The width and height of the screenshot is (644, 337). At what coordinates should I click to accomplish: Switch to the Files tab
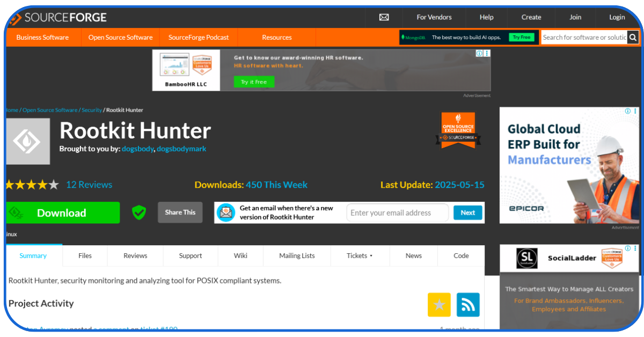(x=85, y=256)
